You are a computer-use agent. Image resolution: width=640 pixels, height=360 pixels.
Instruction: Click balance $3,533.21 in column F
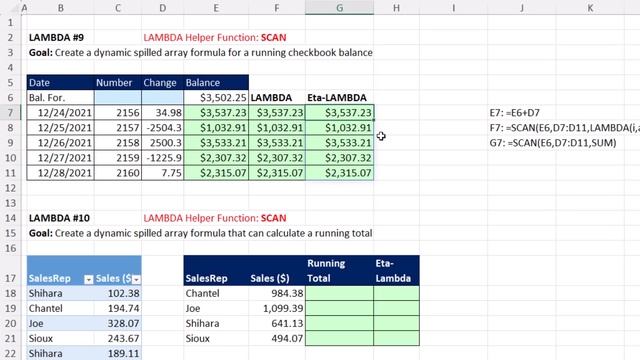coord(277,143)
